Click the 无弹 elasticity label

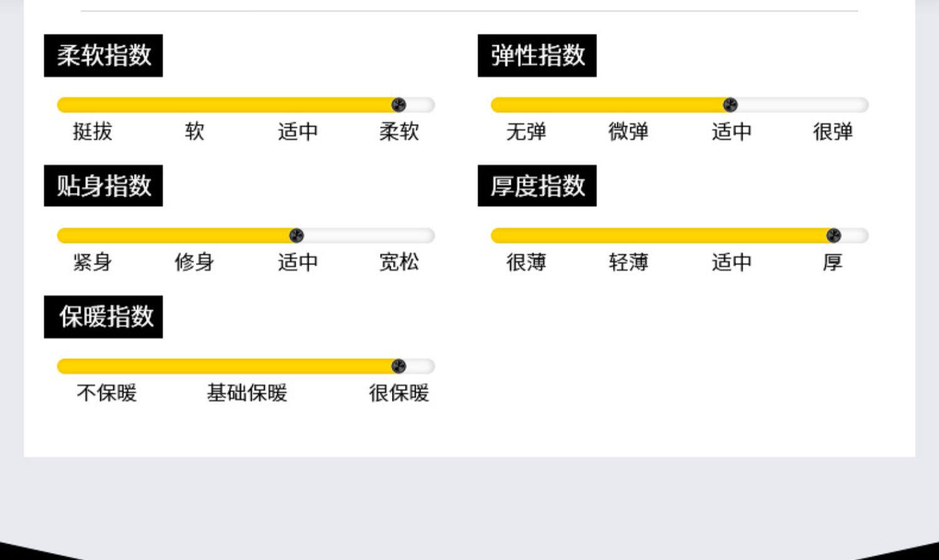pos(526,132)
